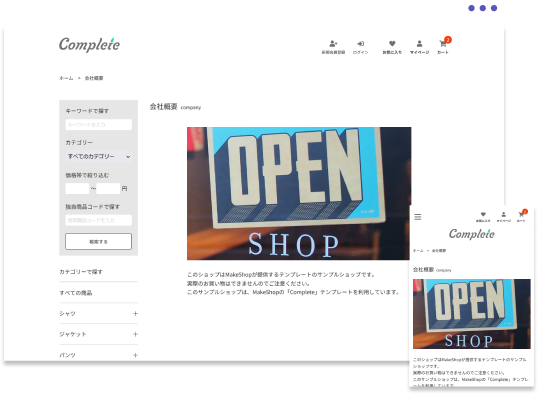Click the minimum price input box
Image resolution: width=538 pixels, height=395 pixels.
pyautogui.click(x=77, y=188)
